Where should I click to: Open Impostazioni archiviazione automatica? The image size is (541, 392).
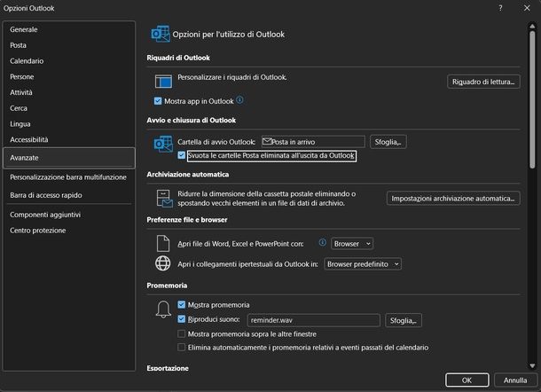453,199
